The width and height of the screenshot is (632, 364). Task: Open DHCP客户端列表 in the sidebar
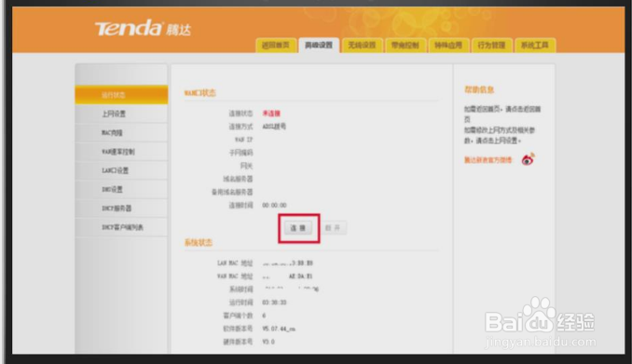(x=121, y=227)
